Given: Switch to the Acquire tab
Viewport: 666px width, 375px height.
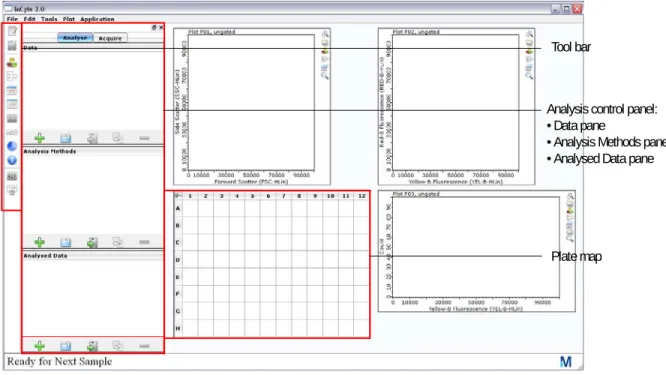Looking at the screenshot, I should click(110, 38).
